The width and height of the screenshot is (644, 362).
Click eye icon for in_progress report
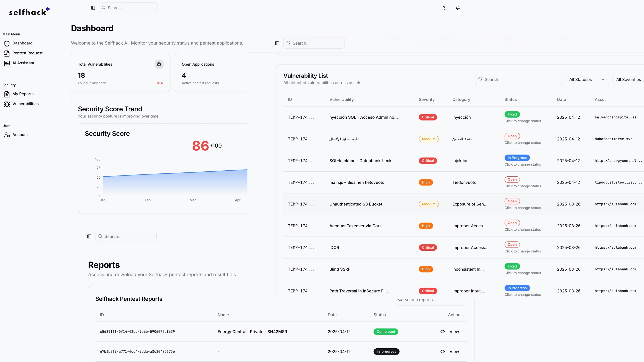(x=443, y=351)
